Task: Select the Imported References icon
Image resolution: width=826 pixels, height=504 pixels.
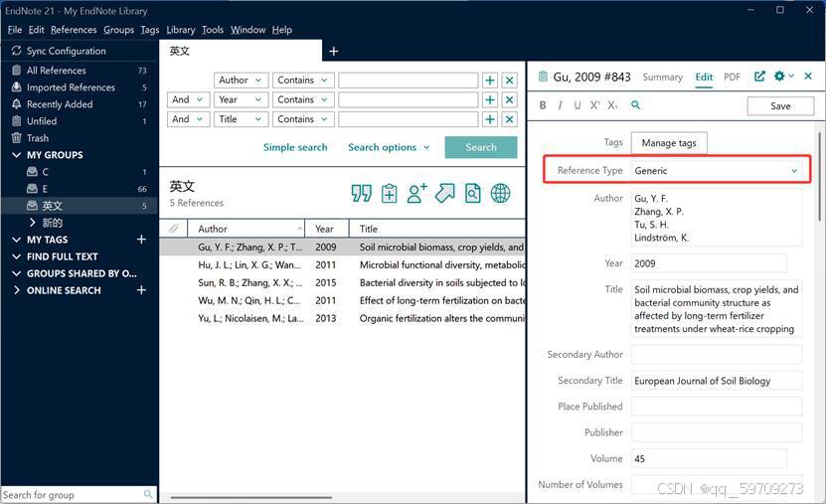Action: point(16,86)
